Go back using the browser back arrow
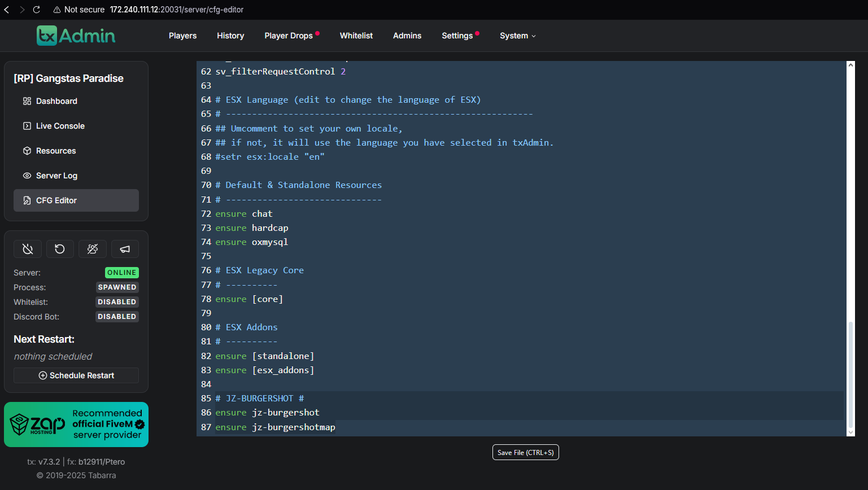 7,10
